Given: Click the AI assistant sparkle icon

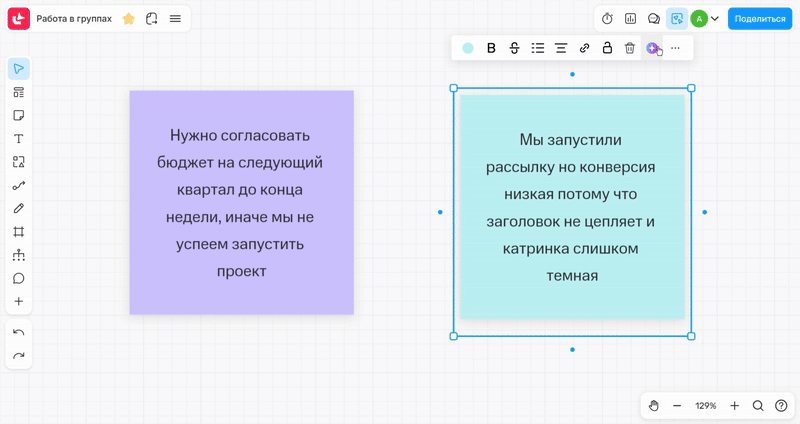Looking at the screenshot, I should coord(652,48).
